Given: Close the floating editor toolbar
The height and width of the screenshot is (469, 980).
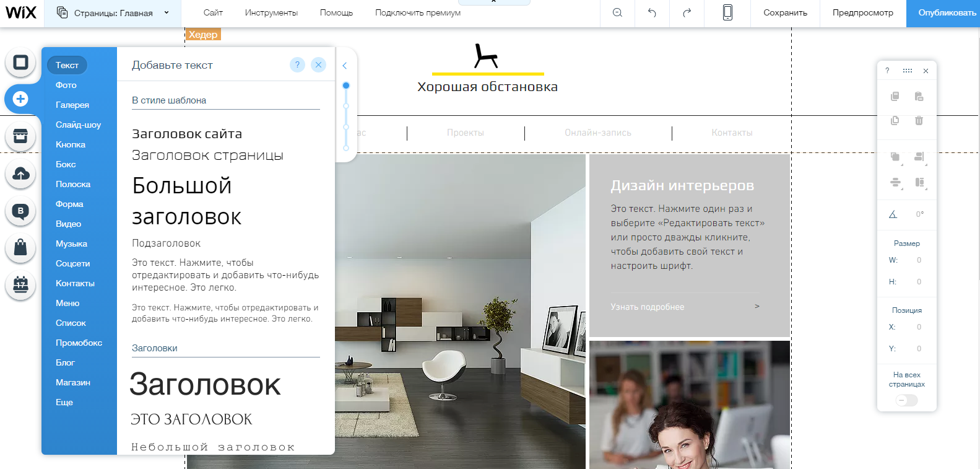Looking at the screenshot, I should click(x=926, y=71).
